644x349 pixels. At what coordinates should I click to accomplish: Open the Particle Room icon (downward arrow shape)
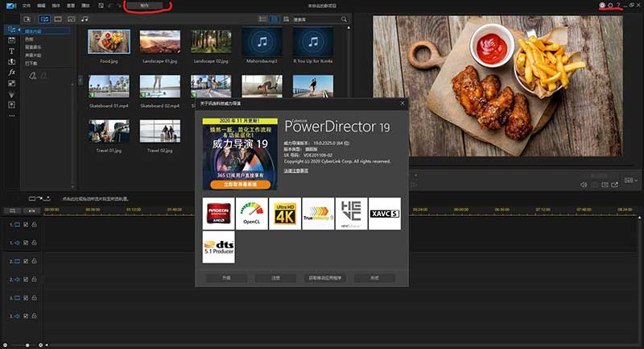11,94
